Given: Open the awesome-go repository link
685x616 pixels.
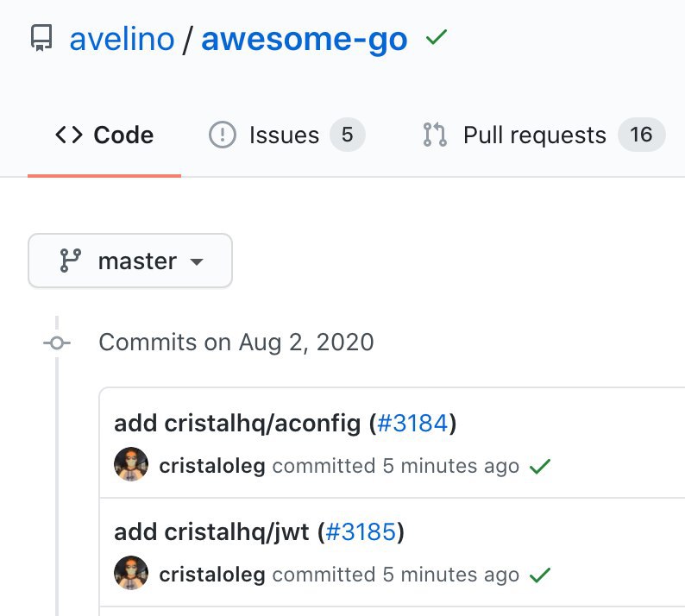Looking at the screenshot, I should pos(304,41).
